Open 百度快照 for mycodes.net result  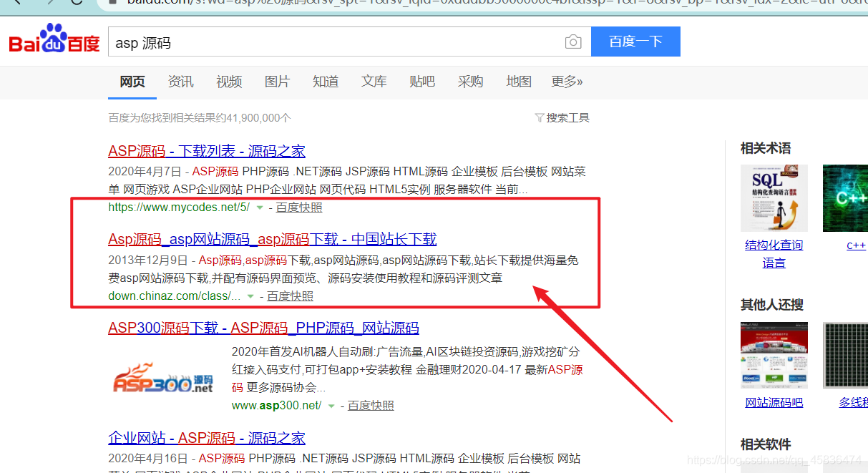(x=299, y=208)
